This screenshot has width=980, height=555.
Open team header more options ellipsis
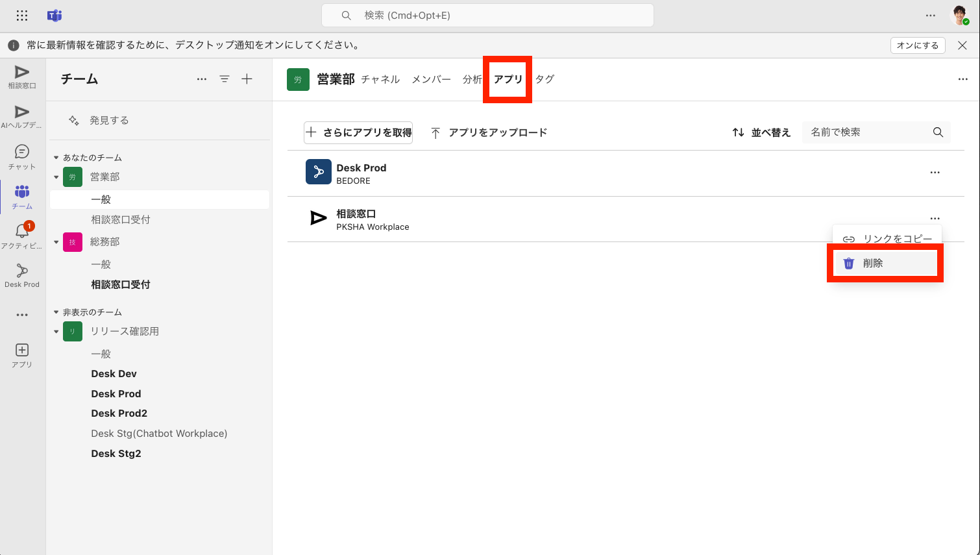point(963,79)
